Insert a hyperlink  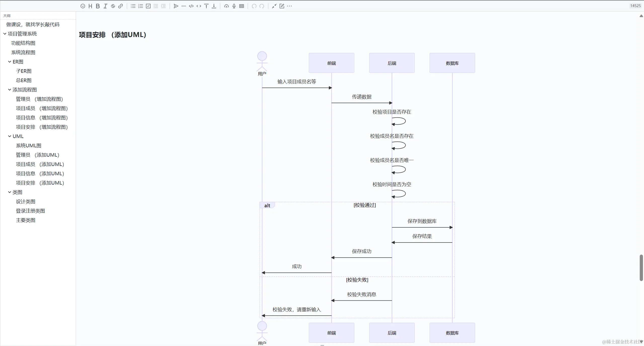pyautogui.click(x=121, y=6)
